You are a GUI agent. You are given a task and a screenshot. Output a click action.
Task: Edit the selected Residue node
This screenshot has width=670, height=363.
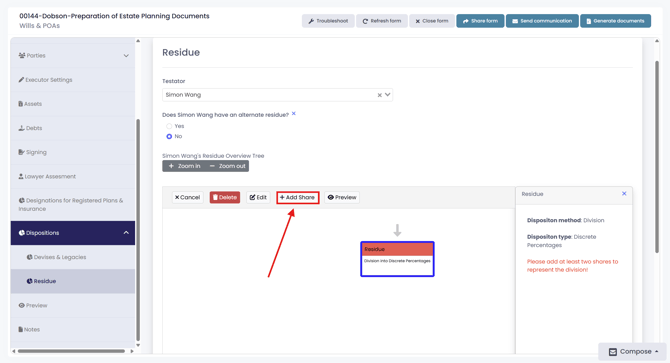tap(258, 197)
